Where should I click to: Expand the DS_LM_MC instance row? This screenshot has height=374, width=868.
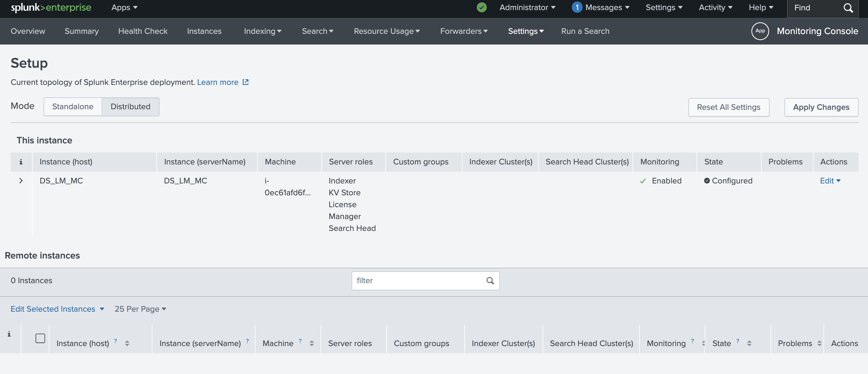21,181
